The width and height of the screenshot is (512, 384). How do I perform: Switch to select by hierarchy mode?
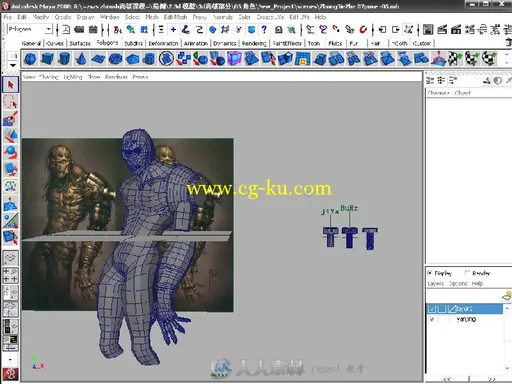tap(117, 30)
